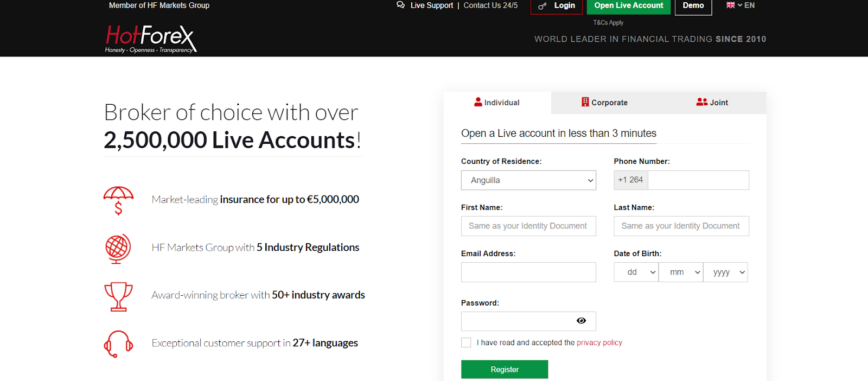Click the building icon on Corporate tab
The height and width of the screenshot is (381, 868).
coord(585,101)
